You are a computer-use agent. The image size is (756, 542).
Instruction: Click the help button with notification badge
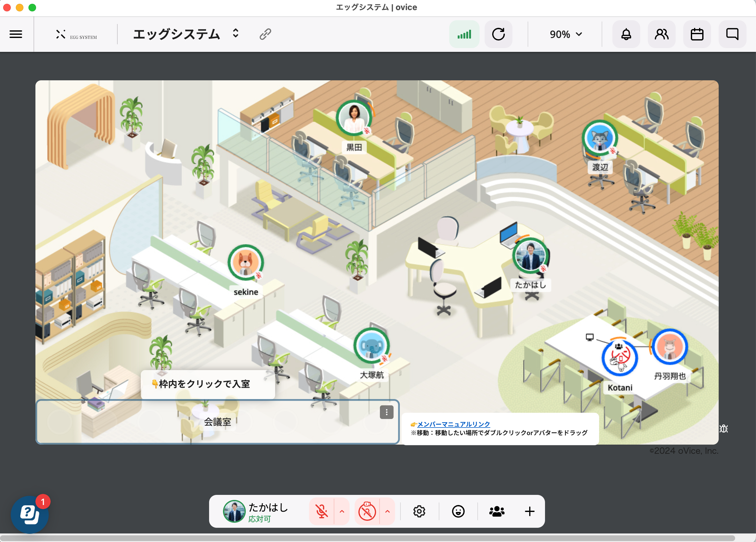pos(29,514)
